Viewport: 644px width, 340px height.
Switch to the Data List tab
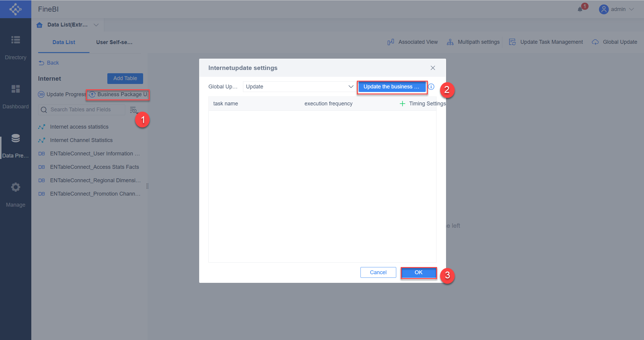click(64, 42)
